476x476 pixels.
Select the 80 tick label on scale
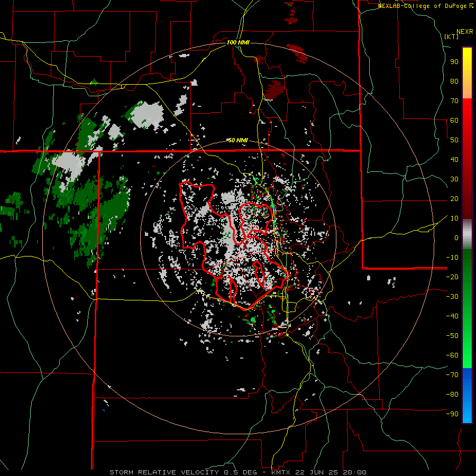[x=454, y=81]
